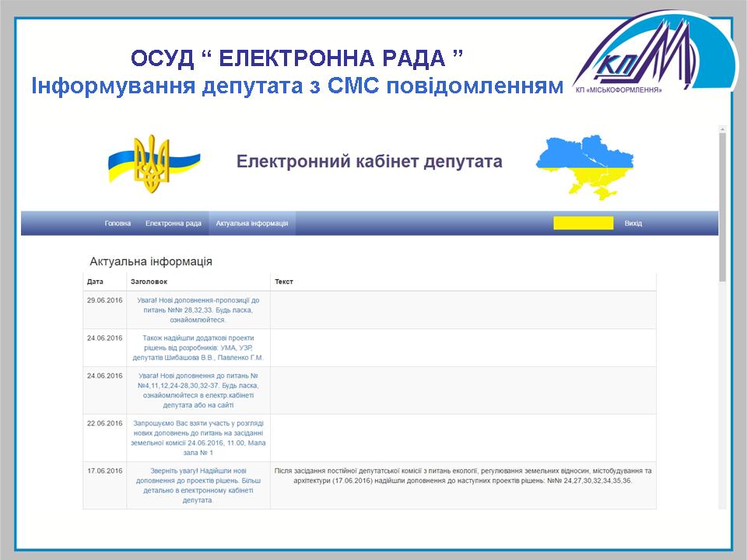This screenshot has height=560, width=747.
Task: Click the Заголовок column header
Action: [149, 282]
